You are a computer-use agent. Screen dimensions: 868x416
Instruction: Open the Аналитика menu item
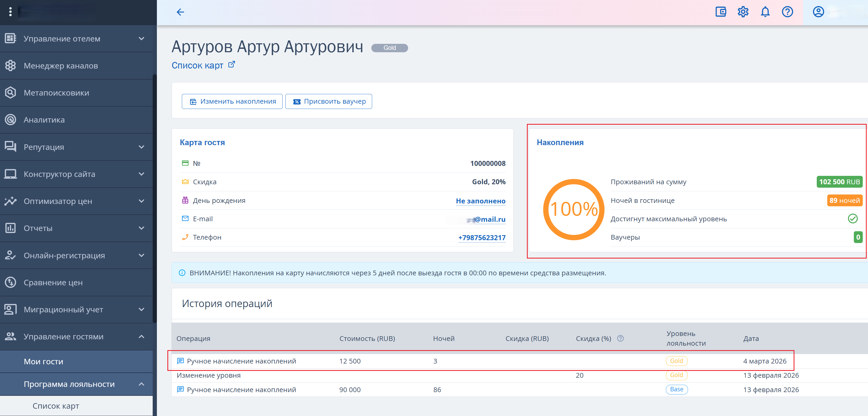click(44, 120)
